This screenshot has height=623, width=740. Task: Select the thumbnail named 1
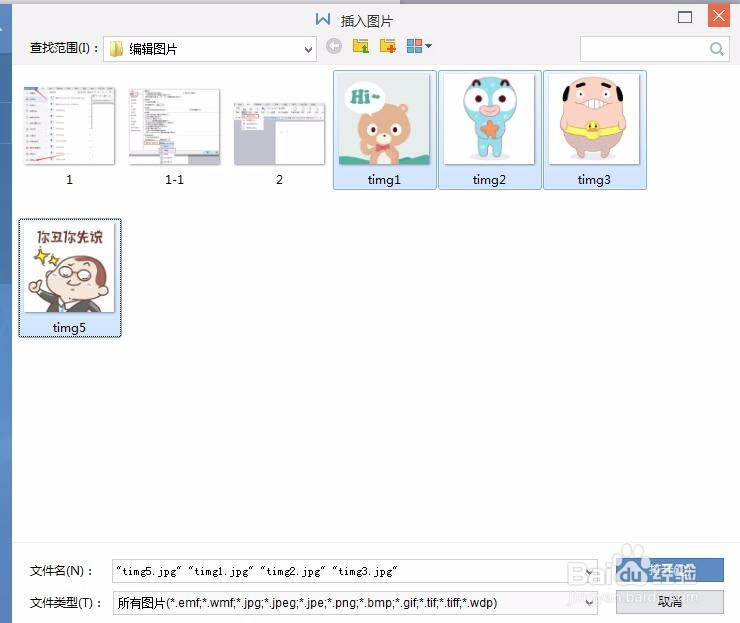click(x=69, y=126)
